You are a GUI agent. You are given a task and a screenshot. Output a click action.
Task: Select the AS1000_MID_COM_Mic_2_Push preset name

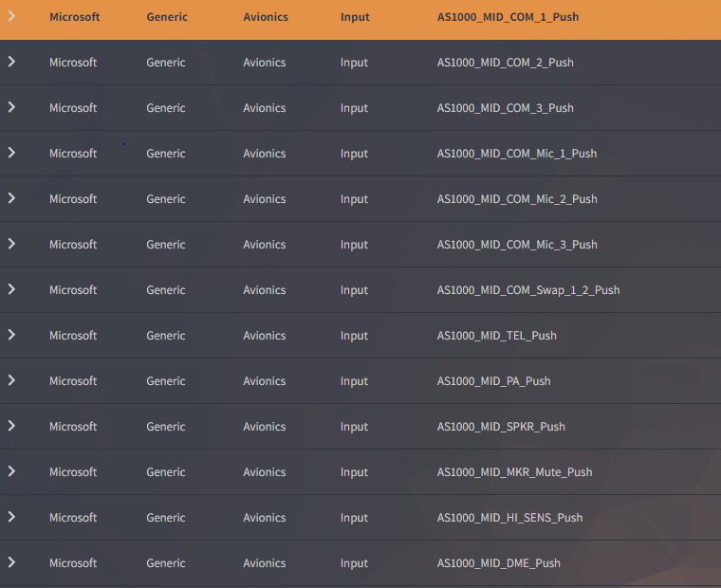click(517, 199)
